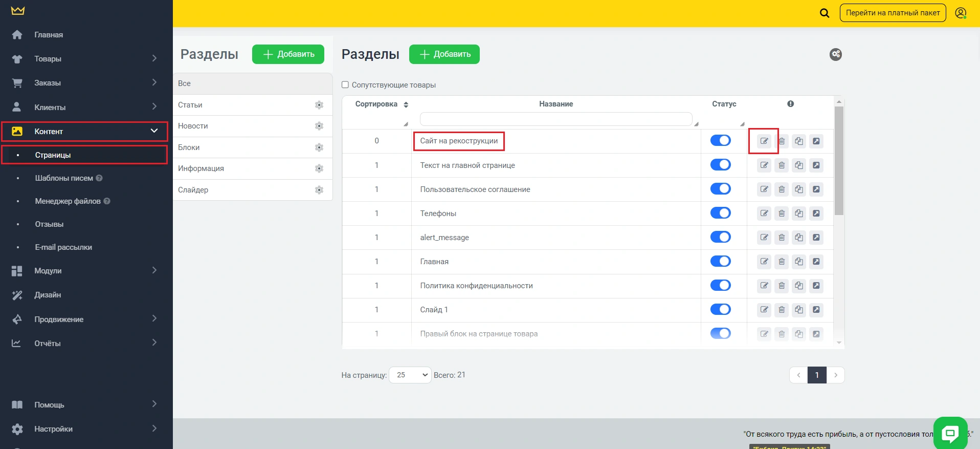Viewport: 980px width, 449px height.
Task: Open the user profile icon
Action: (x=961, y=13)
